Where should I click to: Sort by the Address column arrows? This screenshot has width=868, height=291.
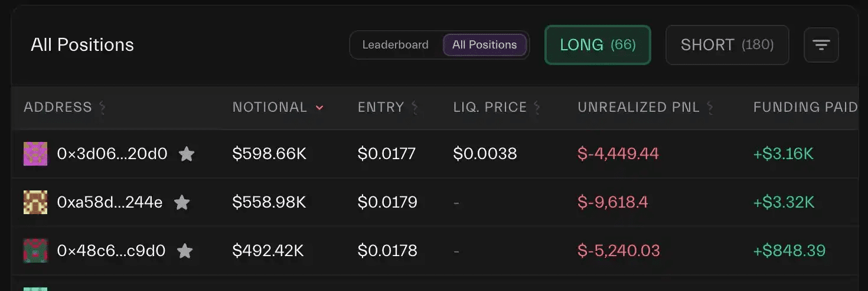point(102,108)
